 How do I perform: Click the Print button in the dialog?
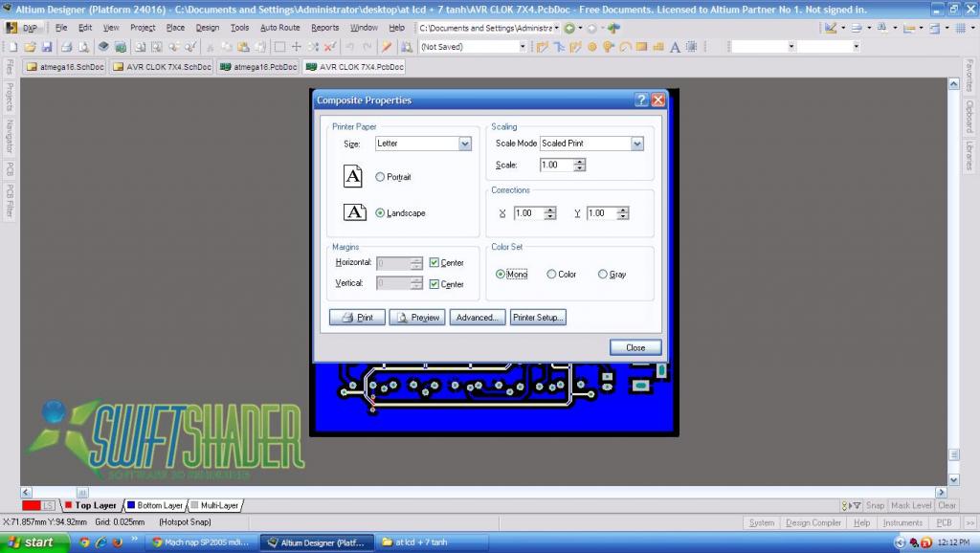tap(357, 318)
